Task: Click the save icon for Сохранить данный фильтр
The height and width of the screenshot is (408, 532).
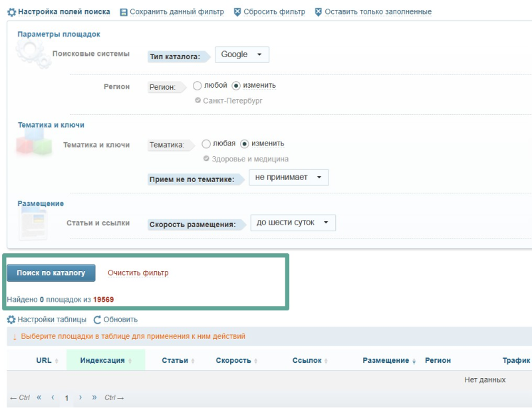Action: 124,12
